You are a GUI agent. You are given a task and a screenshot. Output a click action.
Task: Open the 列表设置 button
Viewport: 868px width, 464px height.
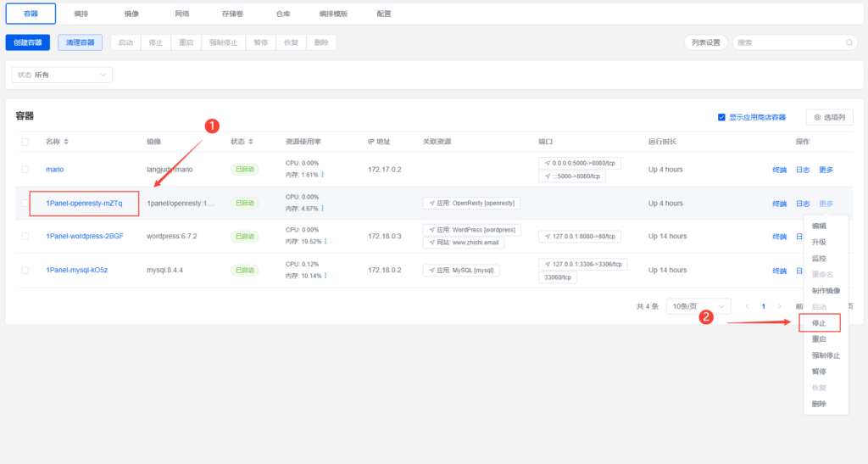pyautogui.click(x=706, y=42)
